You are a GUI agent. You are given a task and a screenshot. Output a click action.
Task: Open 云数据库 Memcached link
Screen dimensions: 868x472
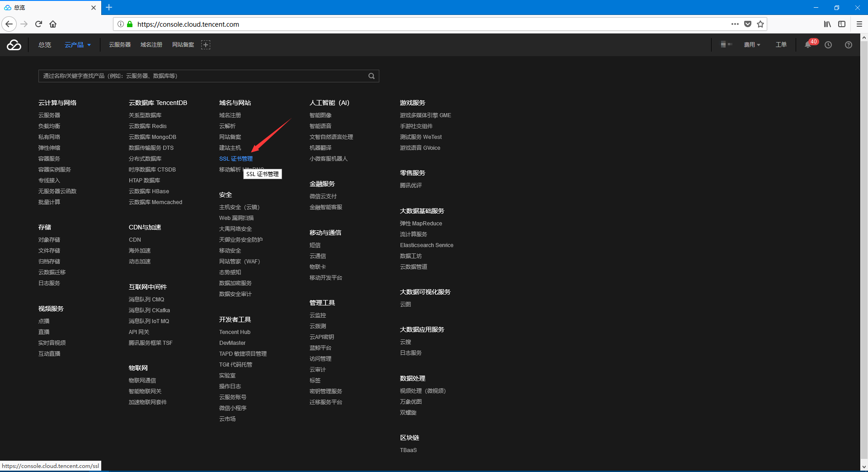[x=156, y=202]
